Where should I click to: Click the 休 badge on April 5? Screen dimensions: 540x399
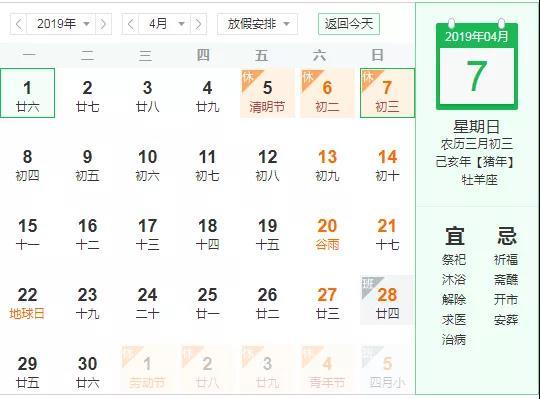coord(248,76)
